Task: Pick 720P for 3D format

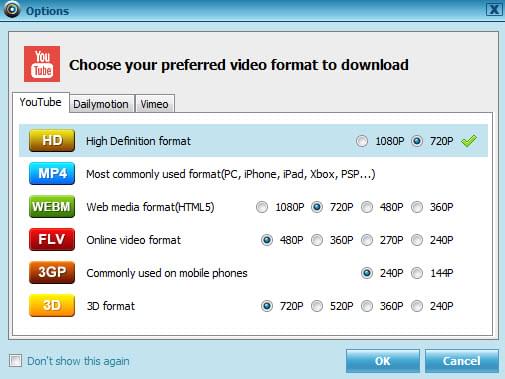Action: click(267, 306)
